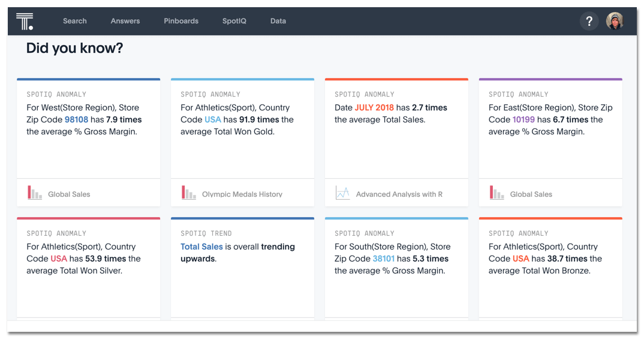644x339 pixels.
Task: Go to the Answers tab
Action: tap(125, 21)
